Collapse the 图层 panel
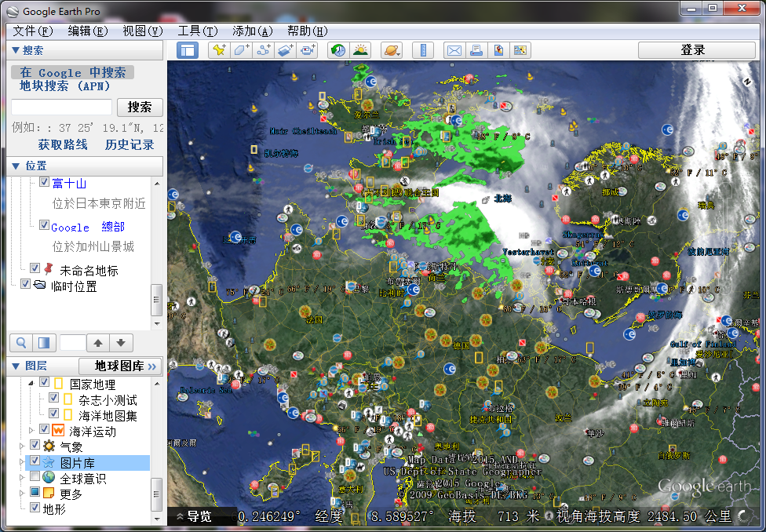The height and width of the screenshot is (532, 766). tap(16, 366)
